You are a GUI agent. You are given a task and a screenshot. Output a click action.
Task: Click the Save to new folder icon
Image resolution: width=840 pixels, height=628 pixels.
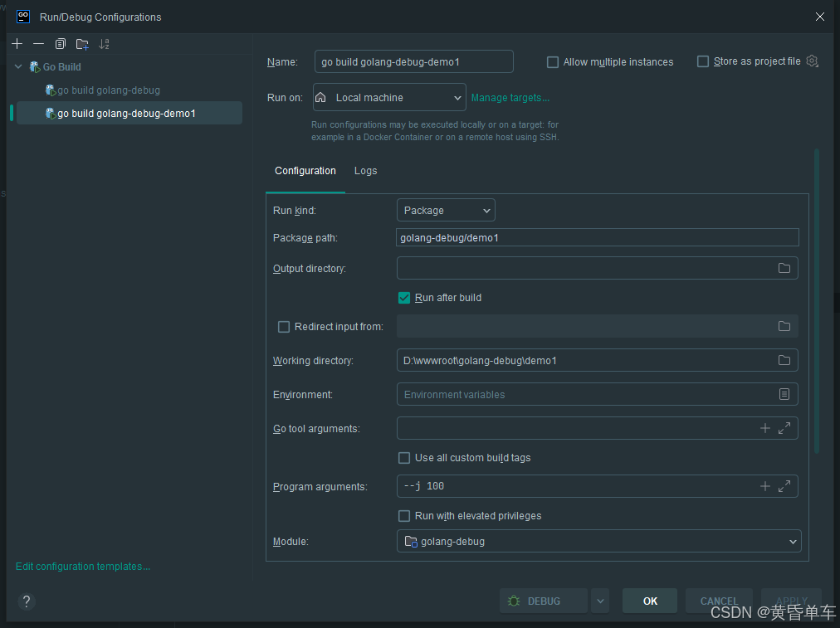[82, 44]
